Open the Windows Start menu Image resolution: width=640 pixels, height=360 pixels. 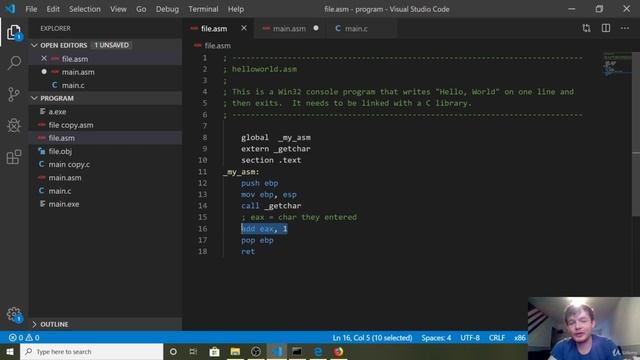(10, 351)
